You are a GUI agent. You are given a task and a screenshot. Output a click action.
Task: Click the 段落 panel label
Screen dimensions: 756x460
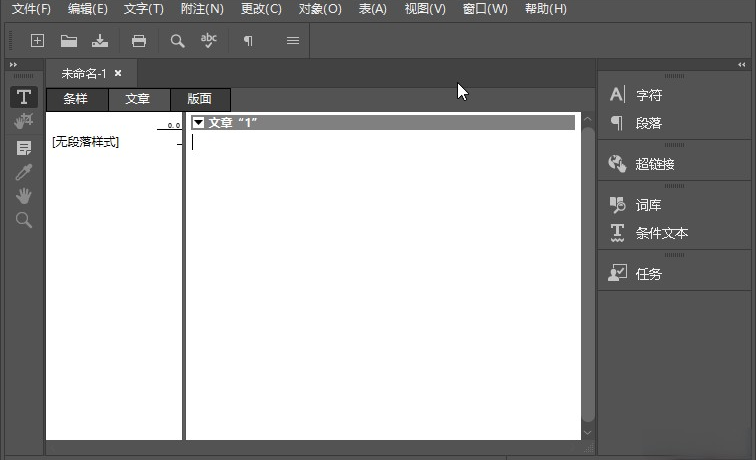pyautogui.click(x=649, y=123)
